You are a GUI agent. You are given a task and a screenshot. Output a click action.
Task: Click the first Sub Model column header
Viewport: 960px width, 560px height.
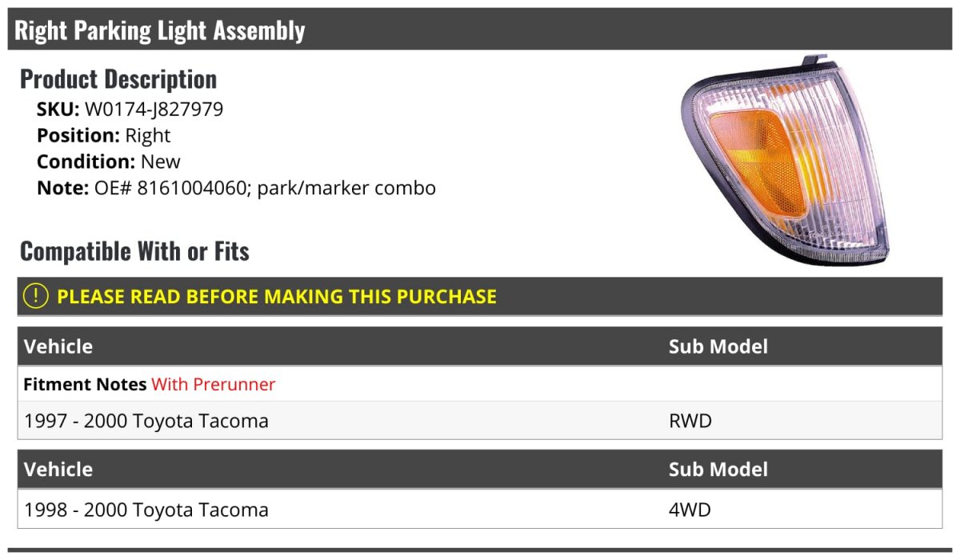(718, 346)
